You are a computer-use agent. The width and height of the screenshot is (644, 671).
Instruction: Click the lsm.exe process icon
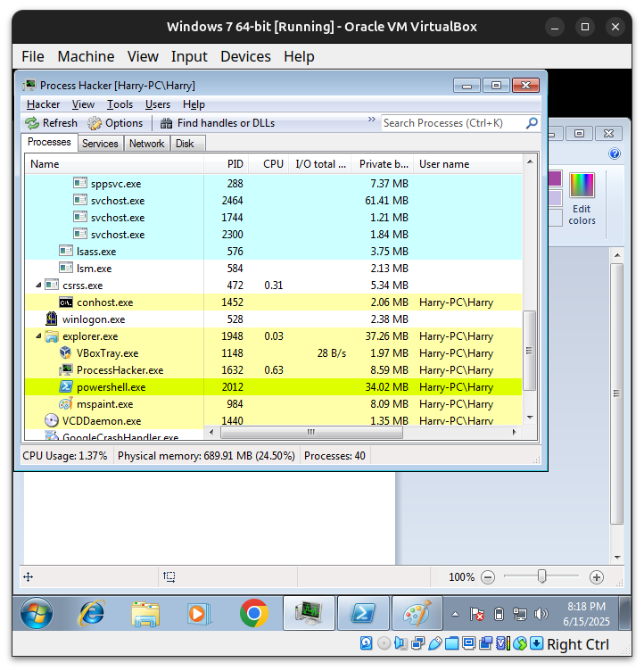[66, 268]
